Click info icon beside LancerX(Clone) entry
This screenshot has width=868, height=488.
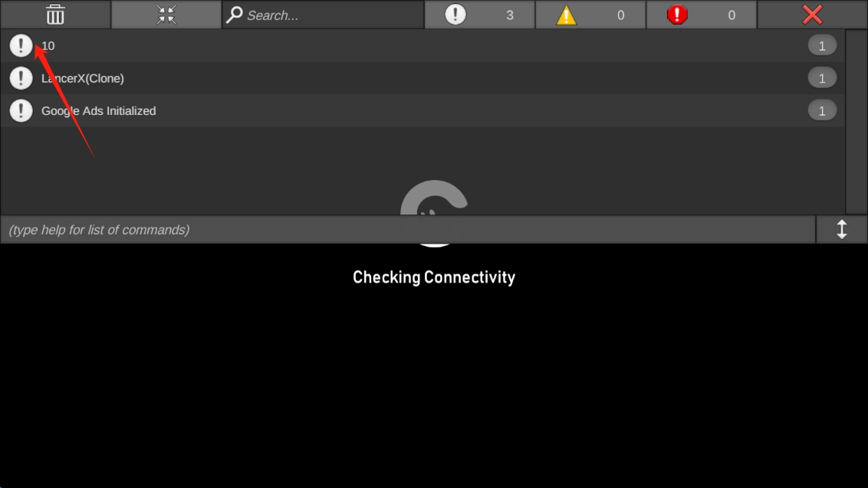click(x=21, y=78)
